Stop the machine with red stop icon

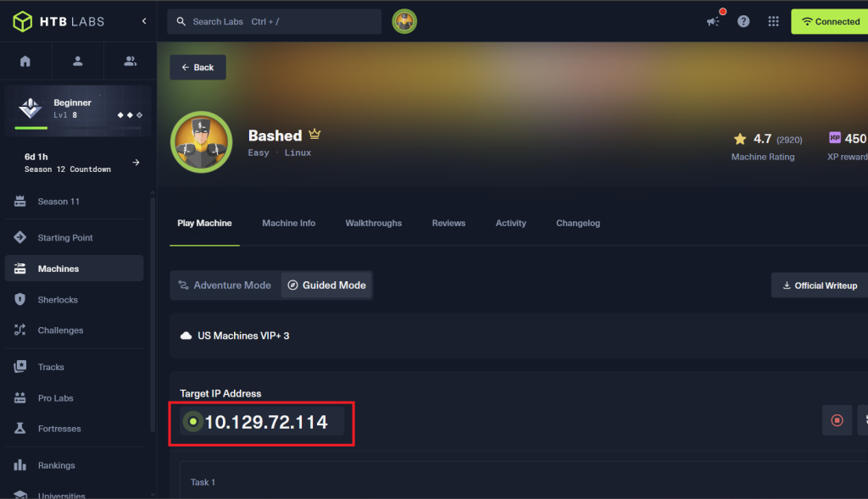coord(837,420)
